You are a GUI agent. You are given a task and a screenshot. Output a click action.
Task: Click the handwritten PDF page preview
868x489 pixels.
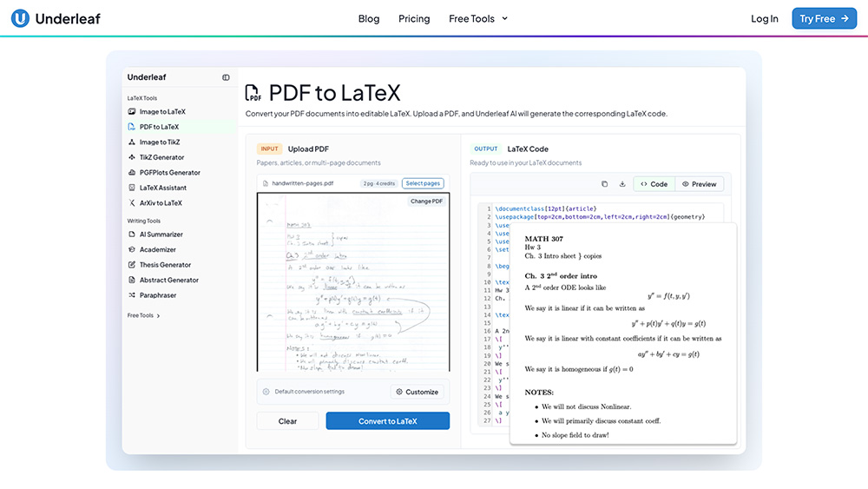coord(353,282)
